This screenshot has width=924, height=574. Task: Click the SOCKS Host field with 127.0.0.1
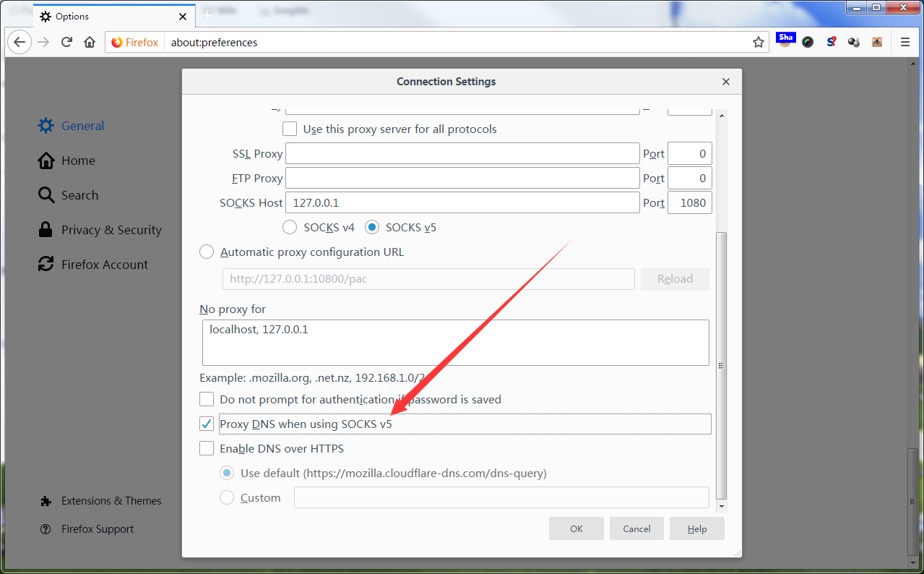462,202
